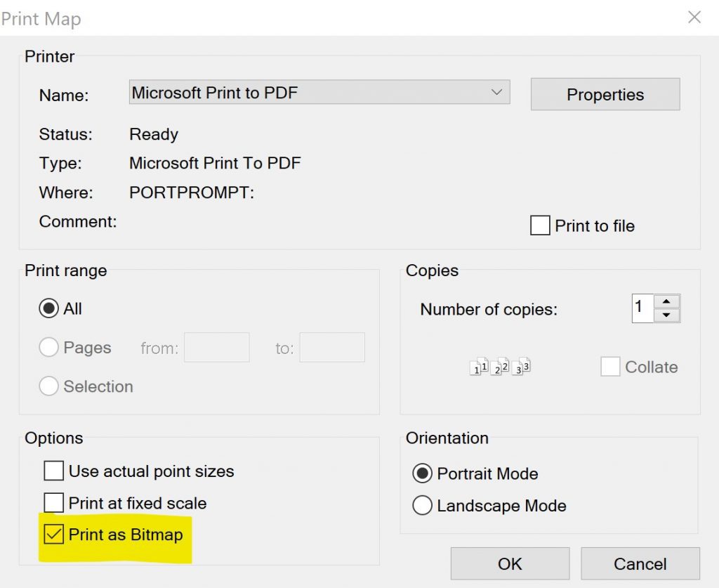719x588 pixels.
Task: Click the from page input field
Action: (x=216, y=347)
